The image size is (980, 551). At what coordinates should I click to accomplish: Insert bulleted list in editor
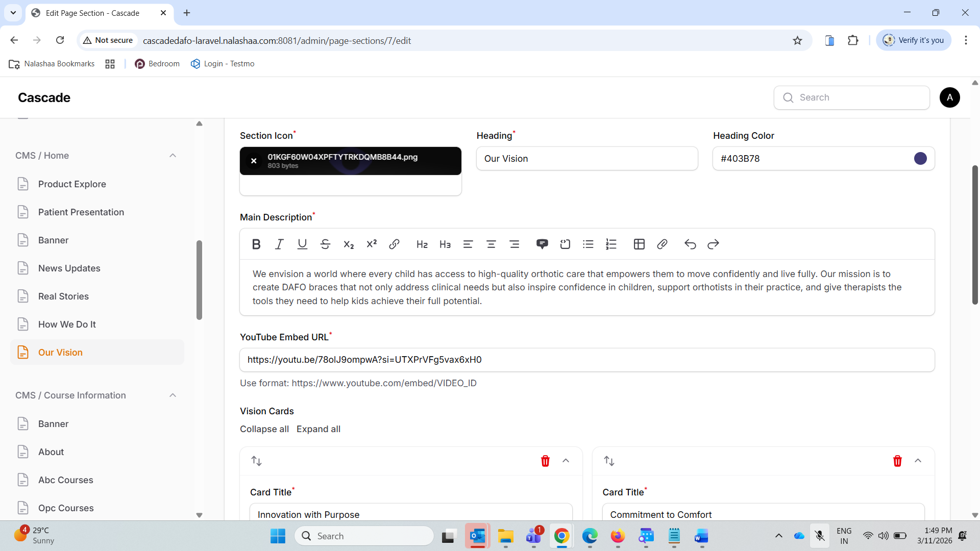[x=588, y=244]
